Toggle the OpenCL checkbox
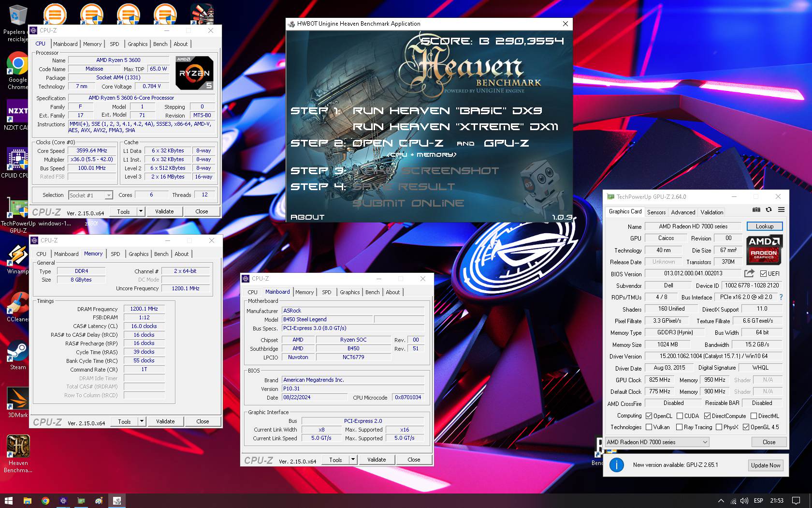Image resolution: width=812 pixels, height=508 pixels. [649, 416]
